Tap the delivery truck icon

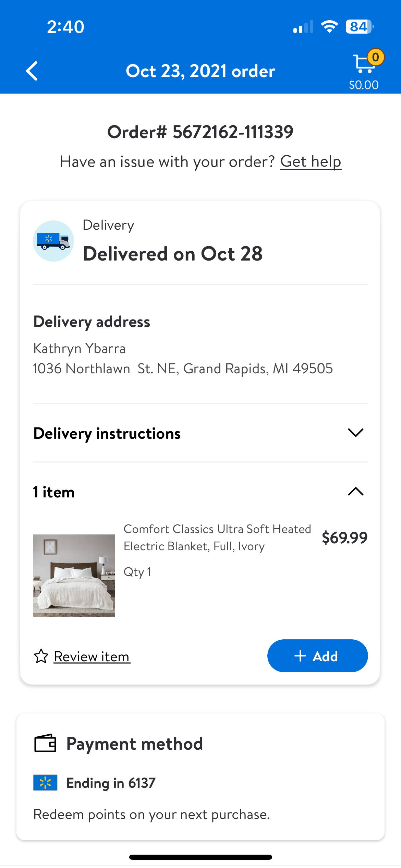click(x=53, y=241)
